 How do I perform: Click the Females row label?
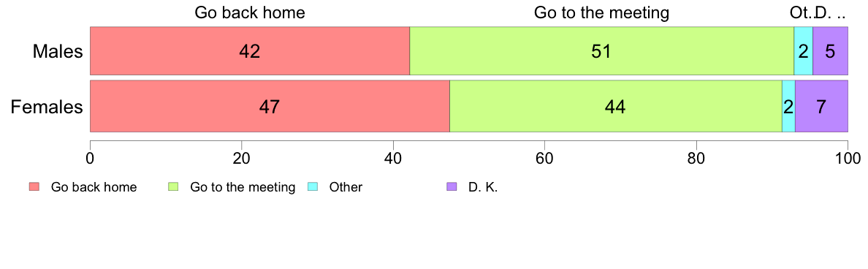[x=47, y=106]
